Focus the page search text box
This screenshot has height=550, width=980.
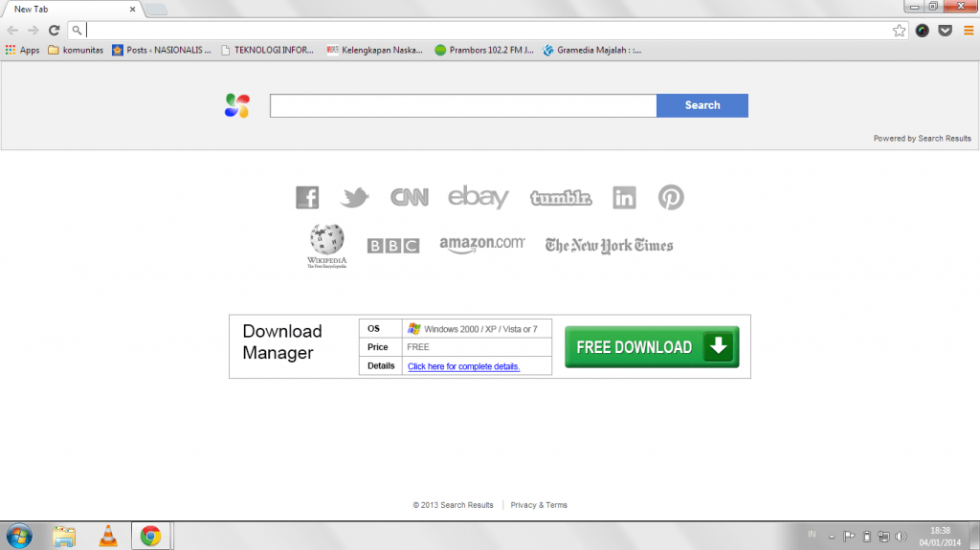point(463,105)
